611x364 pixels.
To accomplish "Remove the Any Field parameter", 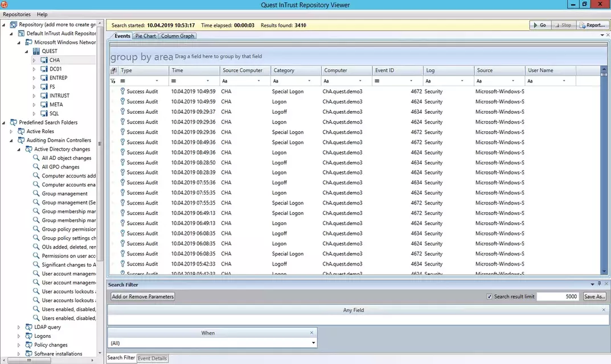I will [604, 310].
